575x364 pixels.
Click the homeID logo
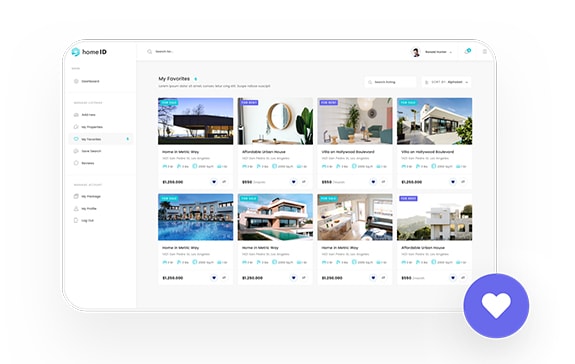point(89,52)
